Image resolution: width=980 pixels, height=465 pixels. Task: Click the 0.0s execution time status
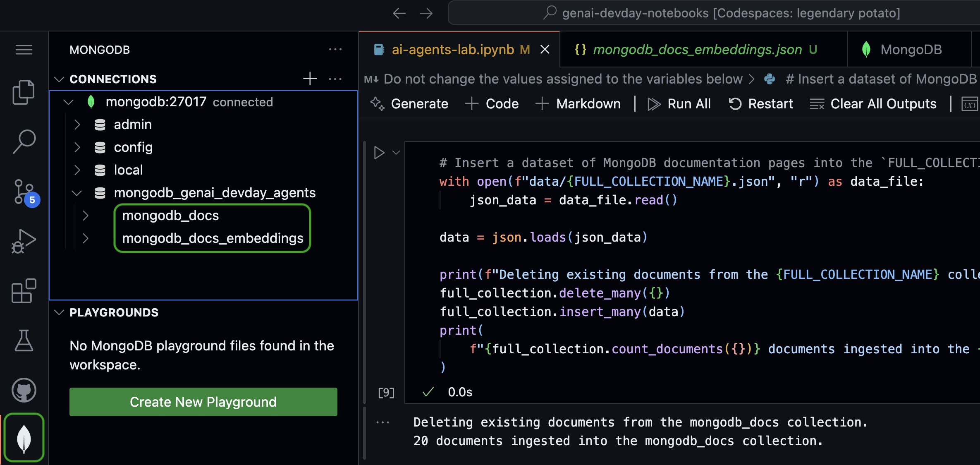coord(460,392)
